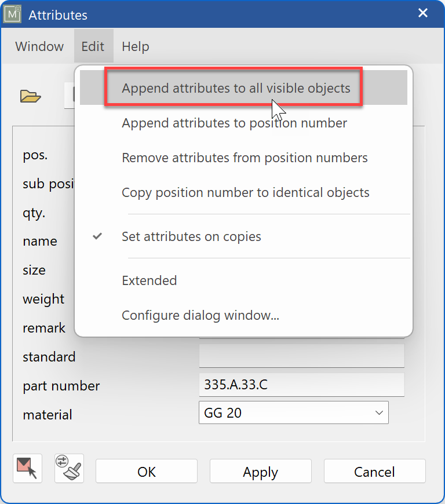This screenshot has height=504, width=445.
Task: Click the Apply button
Action: pos(260,471)
